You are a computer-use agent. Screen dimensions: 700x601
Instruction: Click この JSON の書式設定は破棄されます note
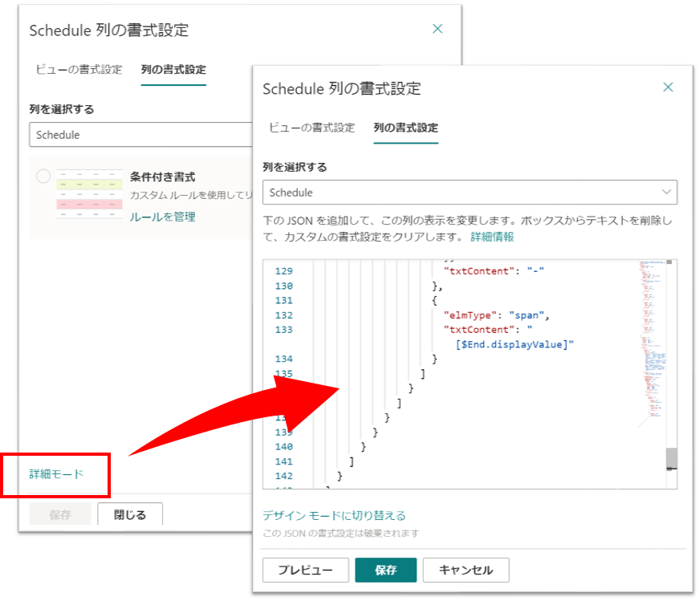(341, 534)
